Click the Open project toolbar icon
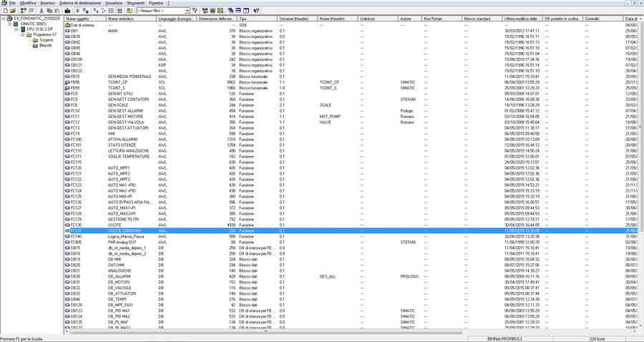 (x=13, y=11)
